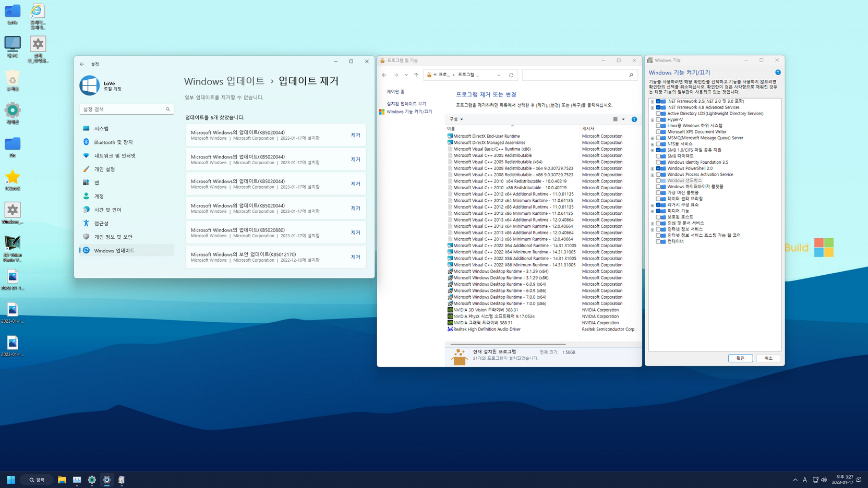Click the search magnifier in Programs window

[x=631, y=75]
